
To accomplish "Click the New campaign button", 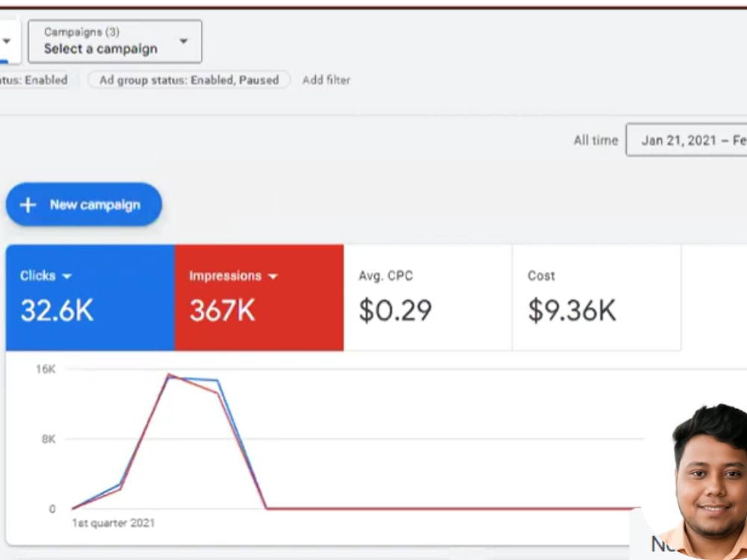I will tap(84, 205).
